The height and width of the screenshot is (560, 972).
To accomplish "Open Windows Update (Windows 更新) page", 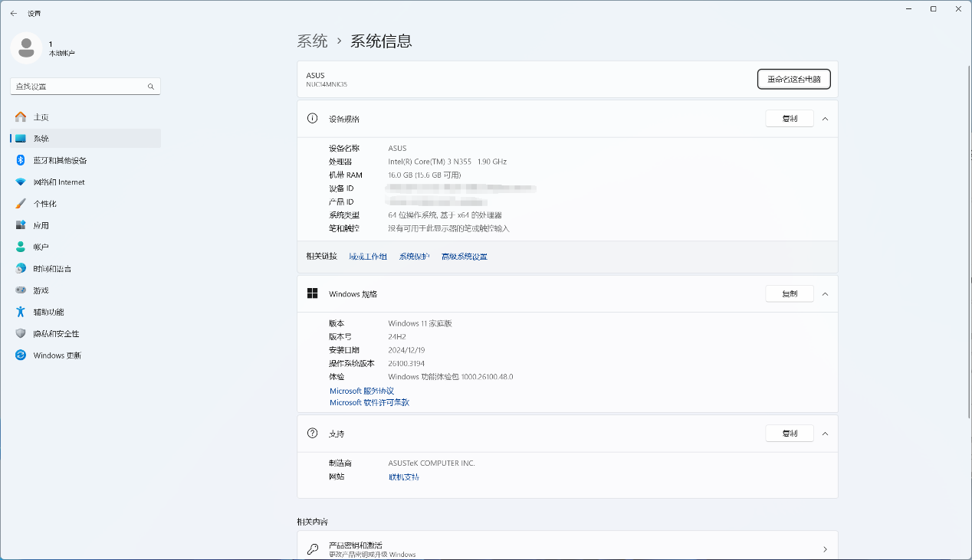I will (x=57, y=355).
